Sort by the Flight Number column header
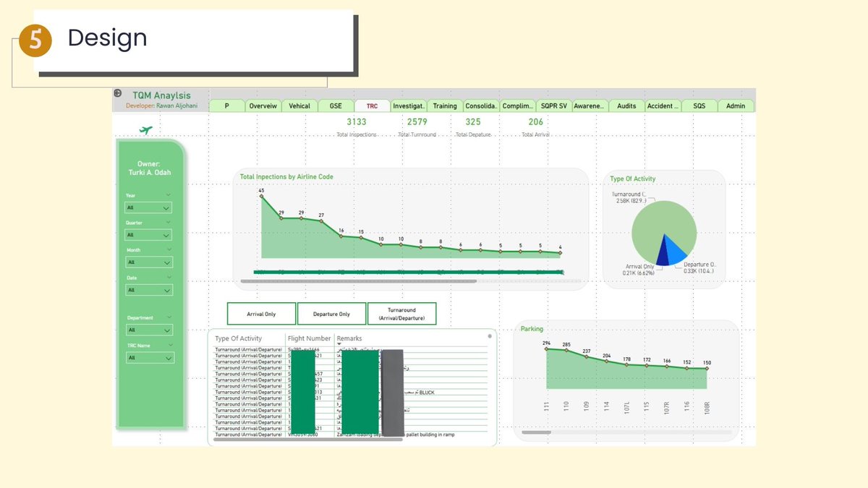 pos(309,338)
